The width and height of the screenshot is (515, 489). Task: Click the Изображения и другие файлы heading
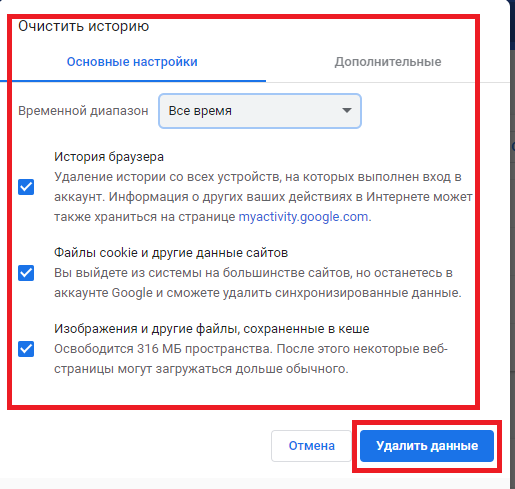[212, 329]
